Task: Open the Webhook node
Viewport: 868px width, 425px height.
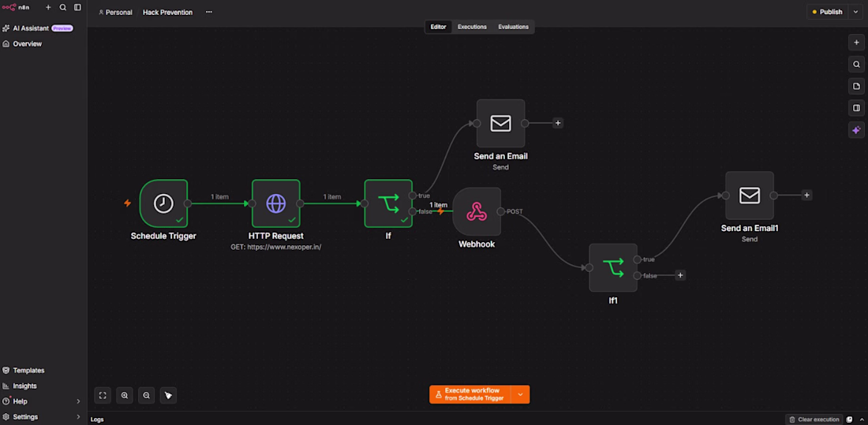Action: [477, 211]
